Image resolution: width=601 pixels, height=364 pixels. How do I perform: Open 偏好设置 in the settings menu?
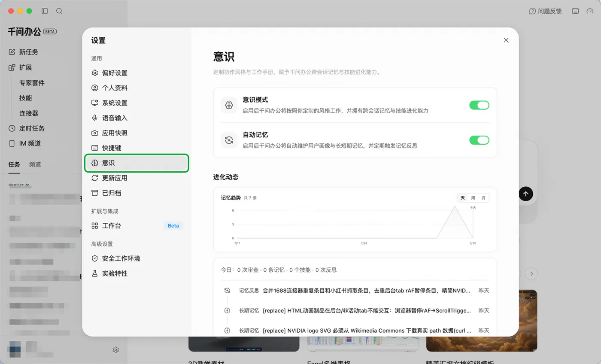tap(137, 73)
